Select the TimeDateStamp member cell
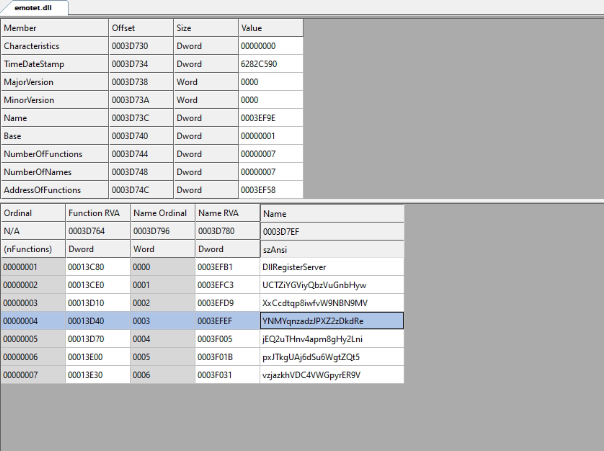This screenshot has height=451, width=604. 55,64
